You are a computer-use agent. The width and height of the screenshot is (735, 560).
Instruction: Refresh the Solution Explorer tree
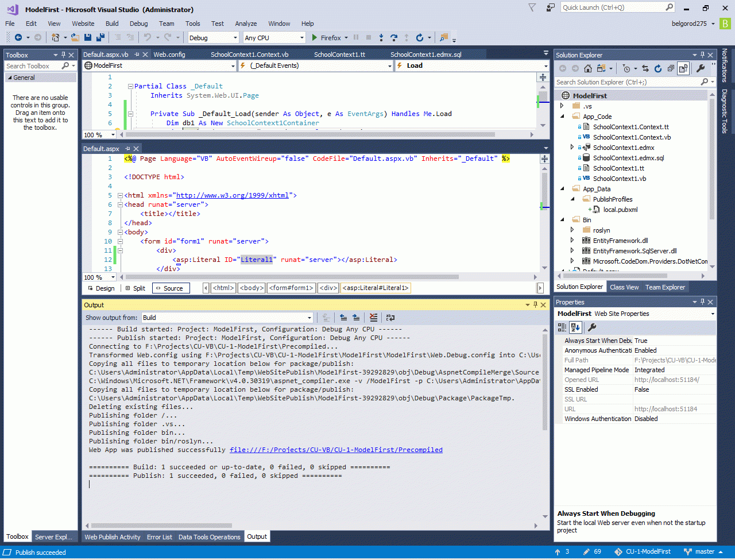pos(658,68)
